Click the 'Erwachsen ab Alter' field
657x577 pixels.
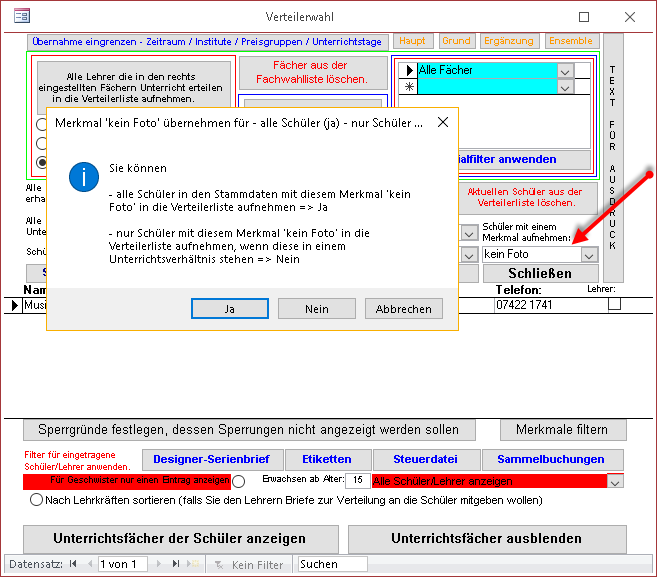[355, 481]
